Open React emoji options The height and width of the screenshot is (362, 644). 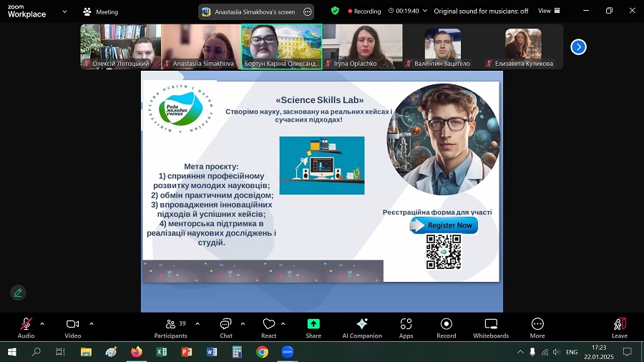pos(268,326)
